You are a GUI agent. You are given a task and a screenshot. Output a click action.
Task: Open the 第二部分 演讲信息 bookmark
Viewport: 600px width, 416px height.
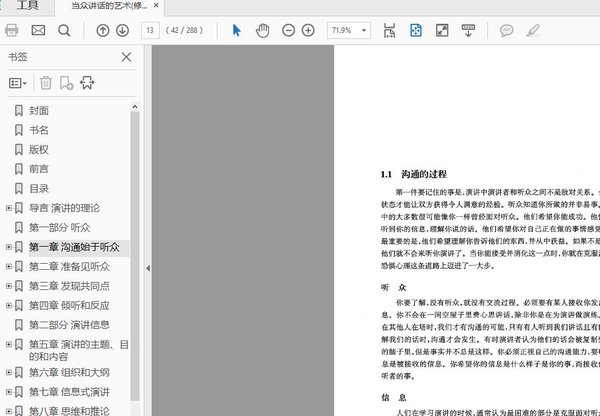pos(69,325)
